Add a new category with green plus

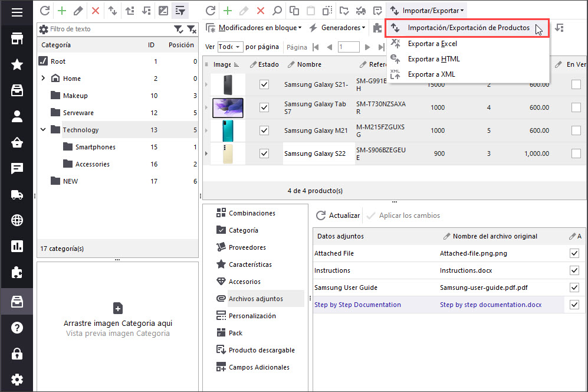point(62,11)
